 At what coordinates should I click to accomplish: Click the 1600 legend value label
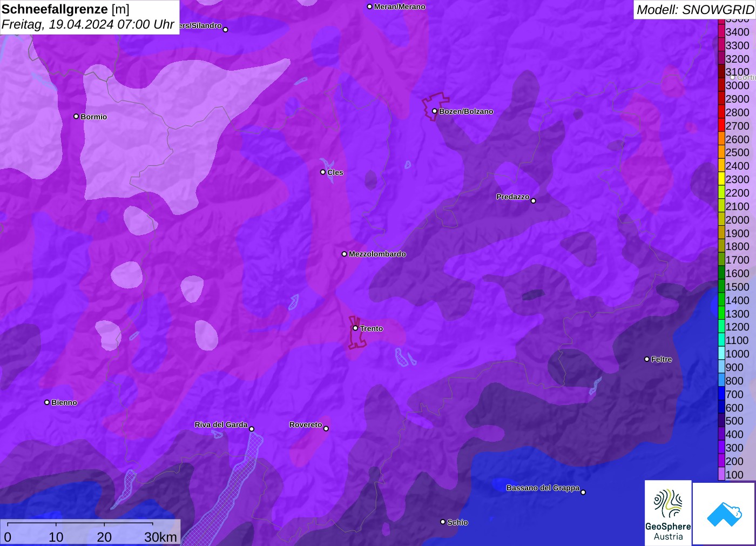[x=737, y=273]
